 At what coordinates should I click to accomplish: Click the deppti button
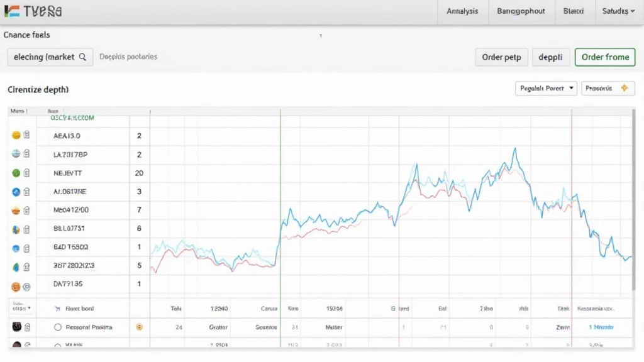click(x=552, y=57)
